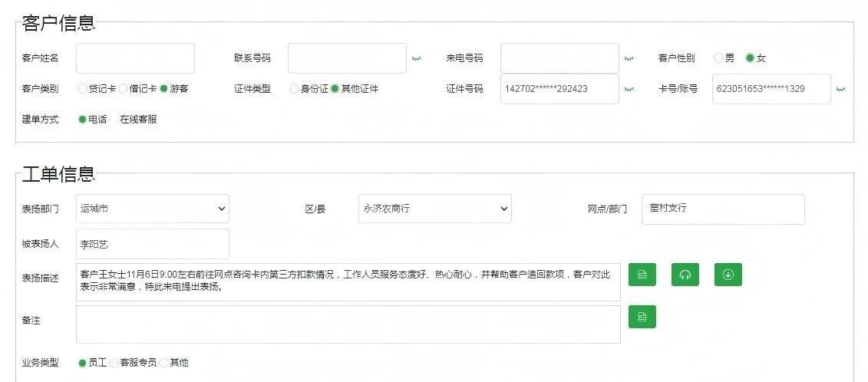This screenshot has height=382, width=868.
Task: Click the 客户姓名 input field
Action: point(135,58)
